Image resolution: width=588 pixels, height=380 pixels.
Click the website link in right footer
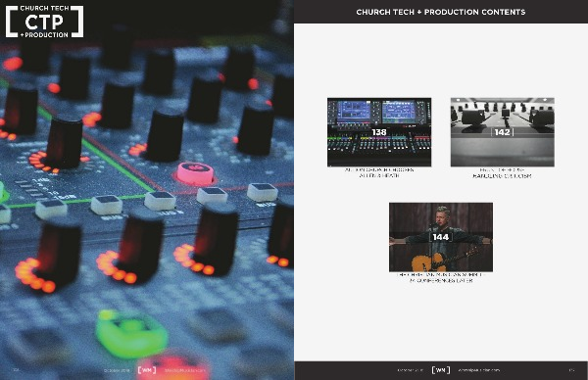[479, 370]
